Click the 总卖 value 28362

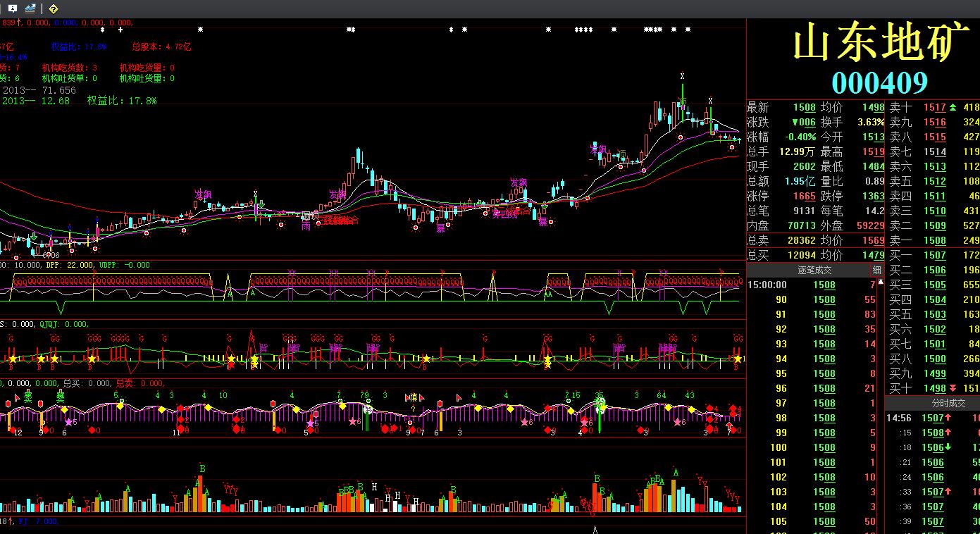802,241
